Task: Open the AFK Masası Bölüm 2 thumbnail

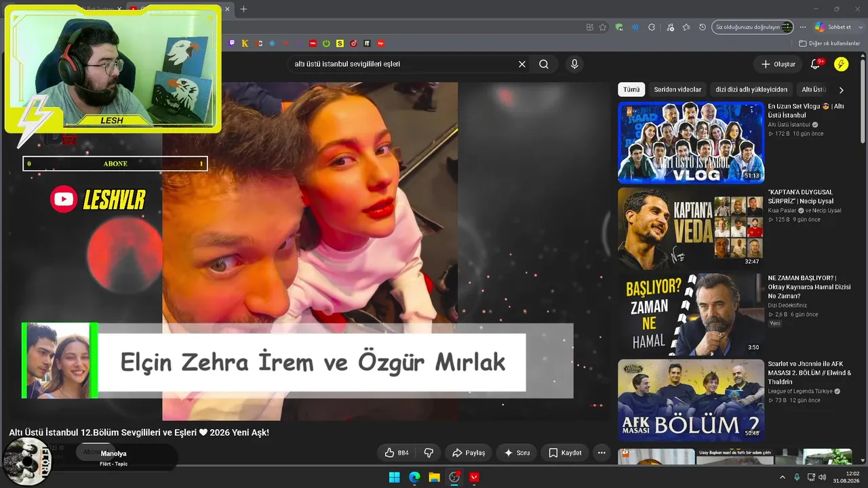Action: point(691,400)
